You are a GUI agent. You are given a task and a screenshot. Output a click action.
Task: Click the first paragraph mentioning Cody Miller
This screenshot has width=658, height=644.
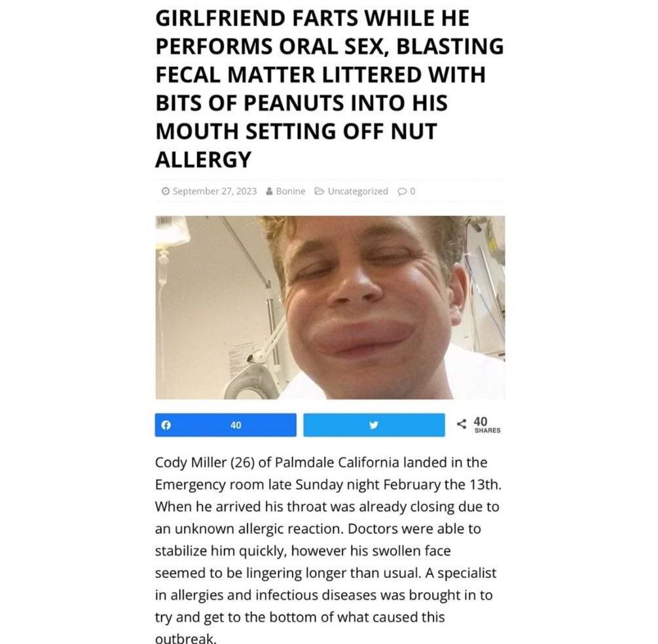[328, 550]
